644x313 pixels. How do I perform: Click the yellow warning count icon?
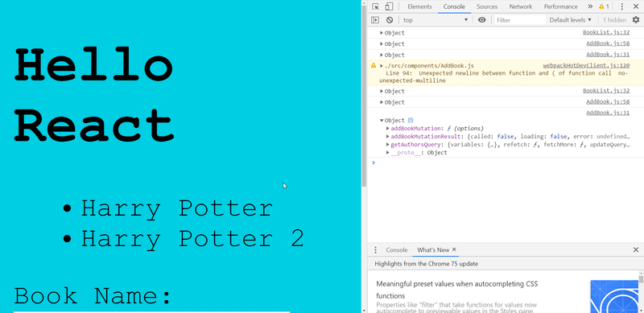coord(604,6)
